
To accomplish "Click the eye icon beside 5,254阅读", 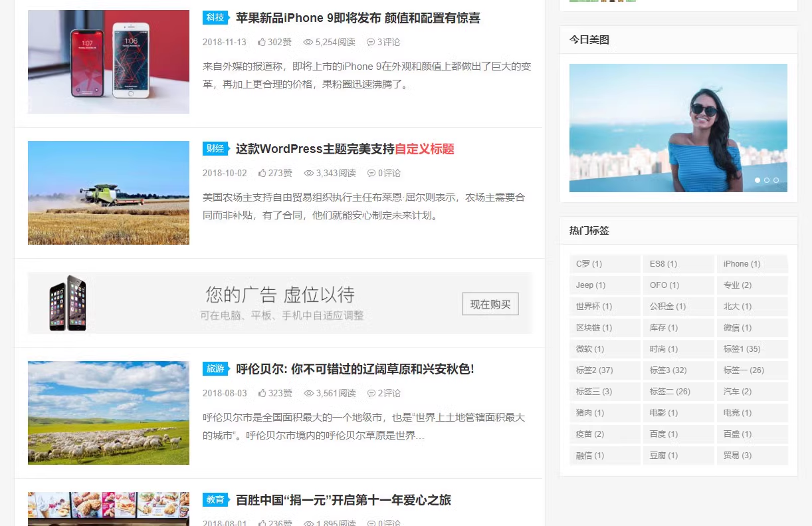I will point(308,42).
